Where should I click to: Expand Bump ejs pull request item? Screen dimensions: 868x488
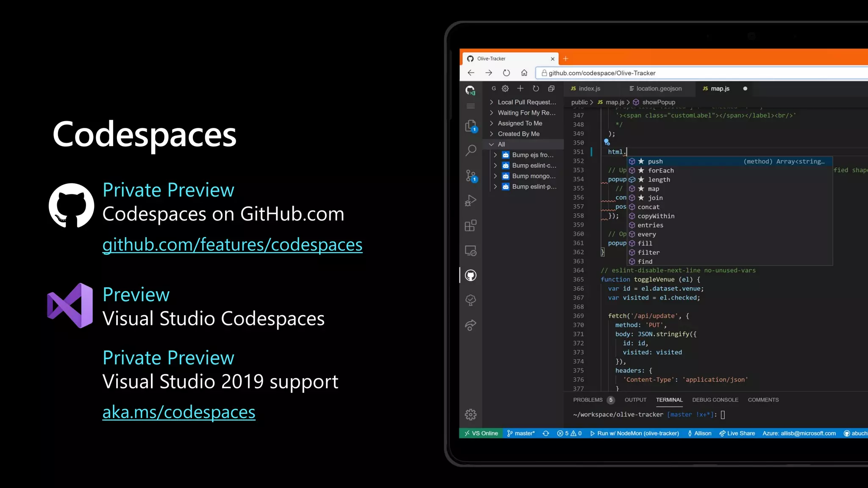[x=523, y=155]
